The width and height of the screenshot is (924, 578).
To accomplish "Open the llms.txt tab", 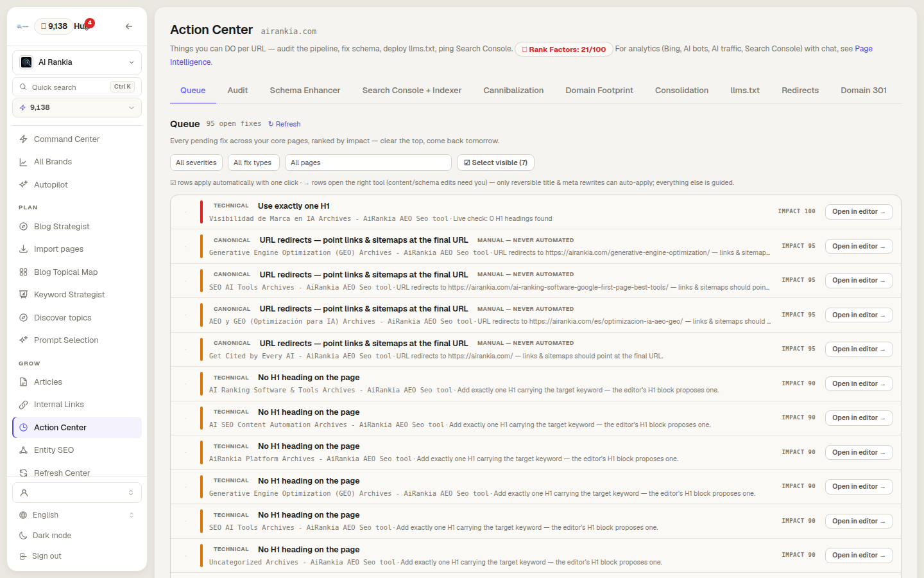I will pos(745,91).
